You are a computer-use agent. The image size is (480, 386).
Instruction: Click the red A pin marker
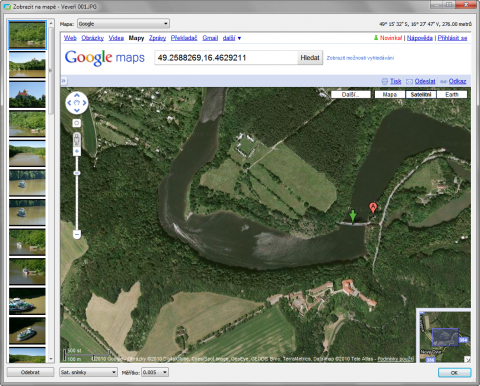pos(373,208)
